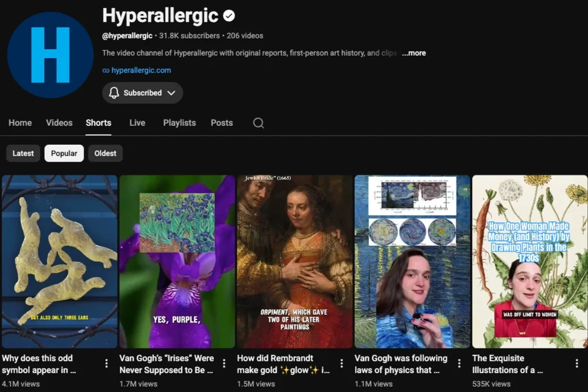Open 'The Exquisite Illustrations of a' title

507,364
